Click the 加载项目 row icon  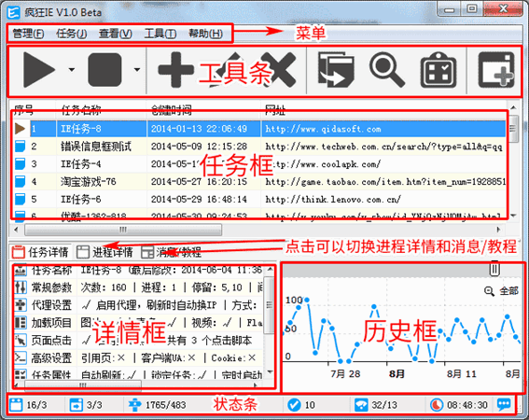click(x=21, y=322)
